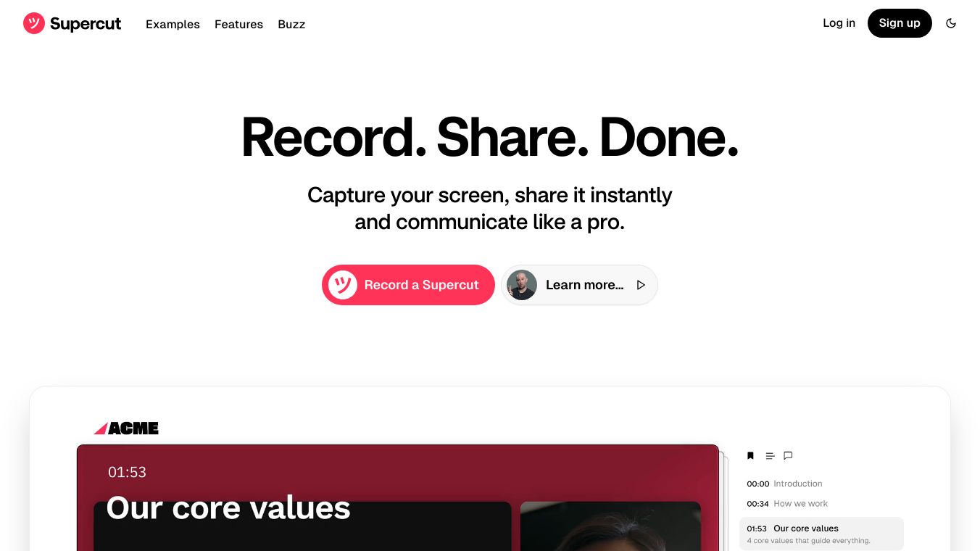Click the Record a Supercut button

coord(408,285)
